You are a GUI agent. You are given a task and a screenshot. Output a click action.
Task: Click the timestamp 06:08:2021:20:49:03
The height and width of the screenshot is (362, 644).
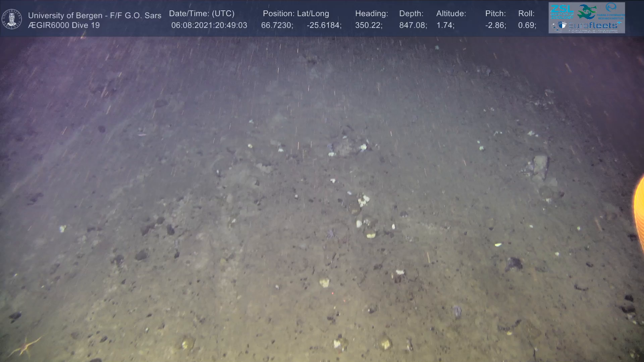point(209,25)
